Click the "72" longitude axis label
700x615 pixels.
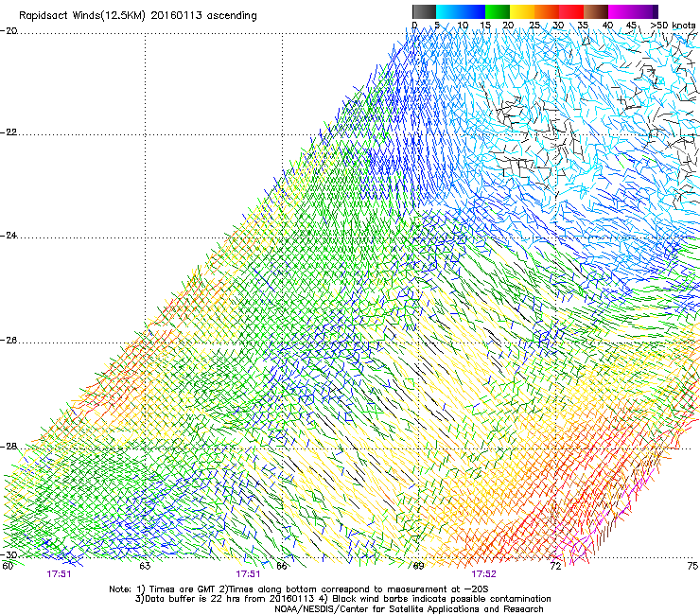tap(555, 566)
